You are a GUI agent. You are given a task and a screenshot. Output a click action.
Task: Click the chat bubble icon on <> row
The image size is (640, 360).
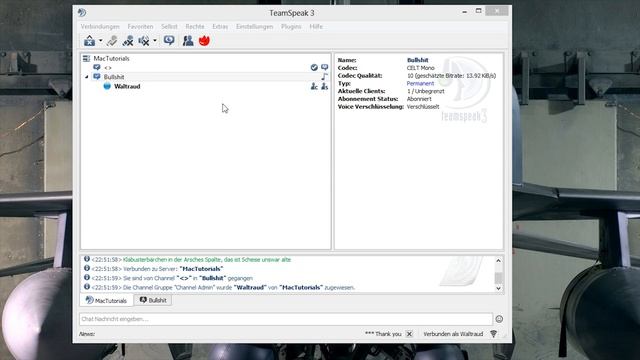(x=324, y=67)
